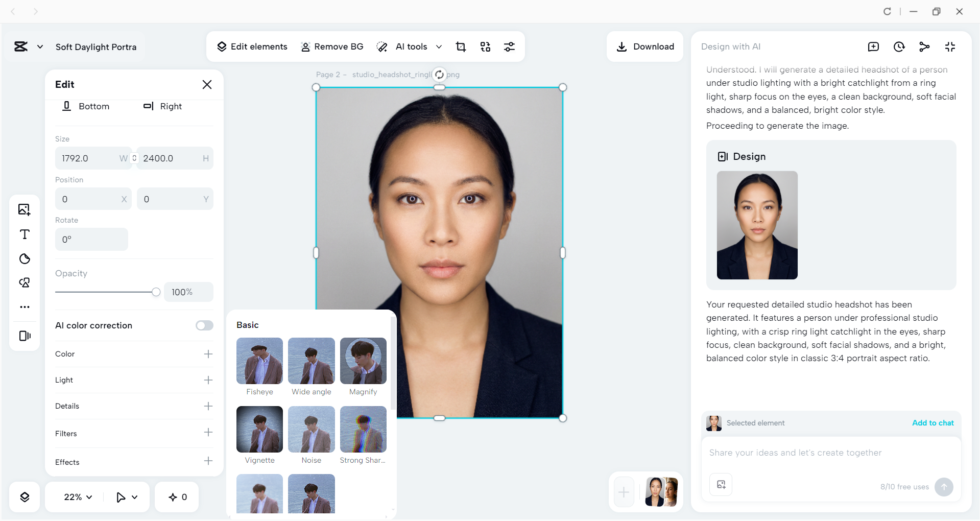Click the Download button
The width and height of the screenshot is (980, 521).
644,46
